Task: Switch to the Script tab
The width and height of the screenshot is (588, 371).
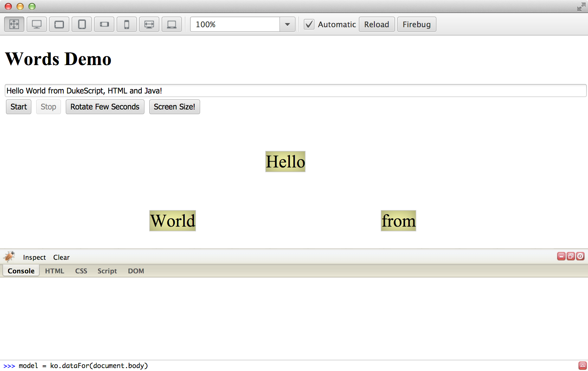Action: tap(107, 271)
